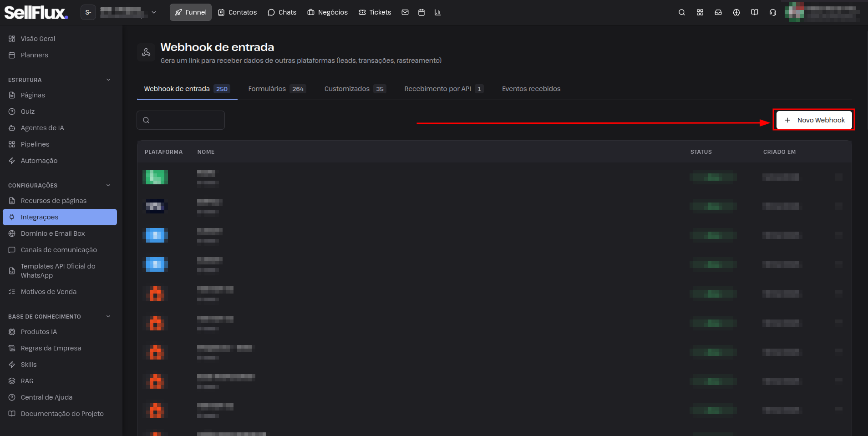Open Tickets in top navigation
868x436 pixels.
pyautogui.click(x=375, y=12)
